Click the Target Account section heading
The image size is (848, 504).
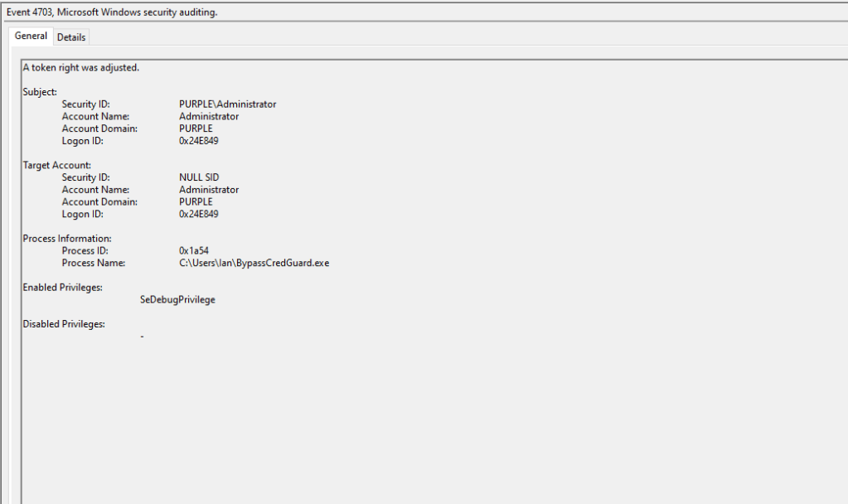click(56, 166)
